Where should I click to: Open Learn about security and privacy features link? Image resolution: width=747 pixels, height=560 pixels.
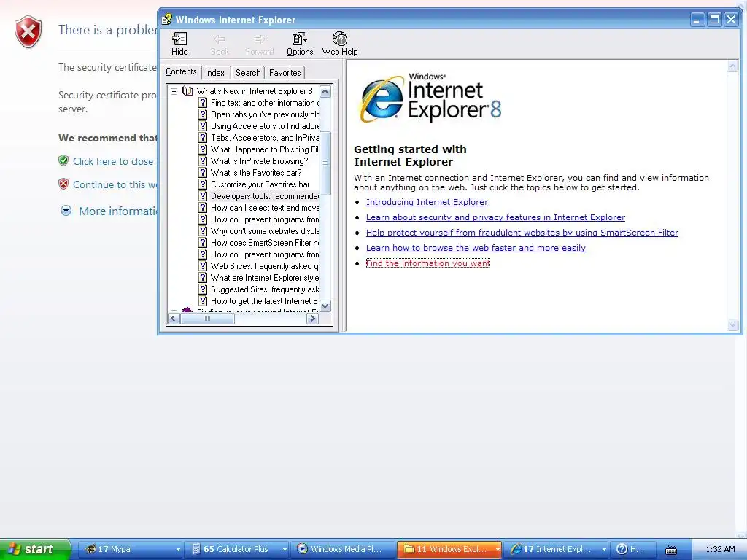495,217
